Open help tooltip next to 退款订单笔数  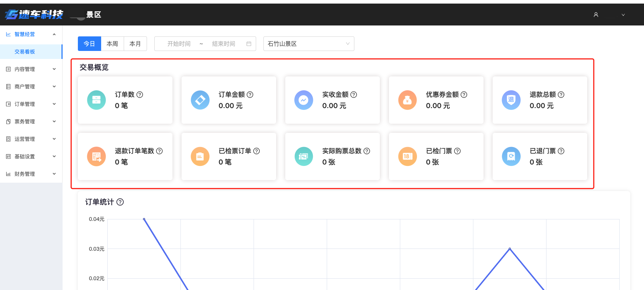pyautogui.click(x=159, y=151)
